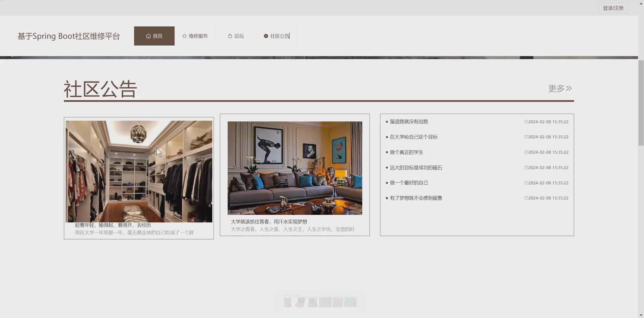
Task: Click the exclamation icon beside 社区公告
Action: (x=266, y=36)
